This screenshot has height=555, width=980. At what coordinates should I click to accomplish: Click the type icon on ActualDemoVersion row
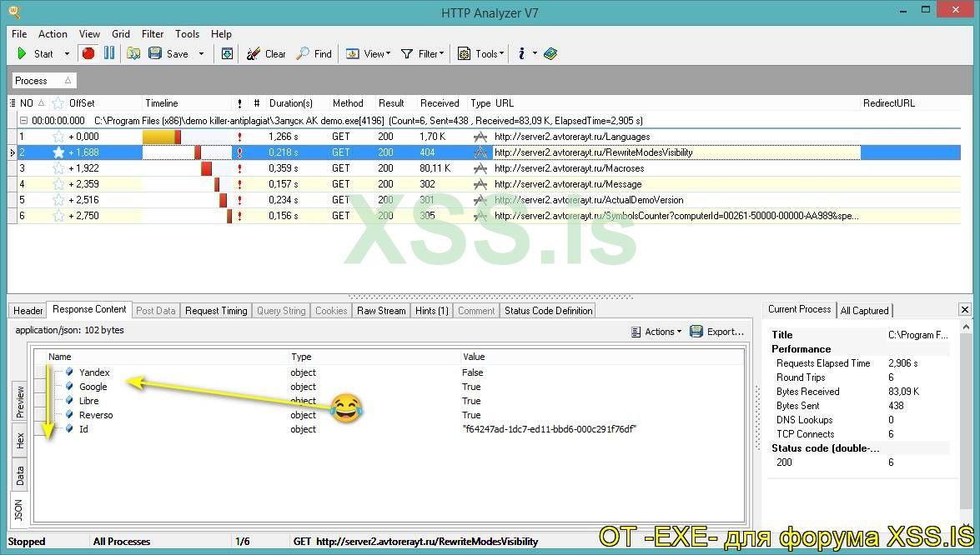click(x=480, y=200)
